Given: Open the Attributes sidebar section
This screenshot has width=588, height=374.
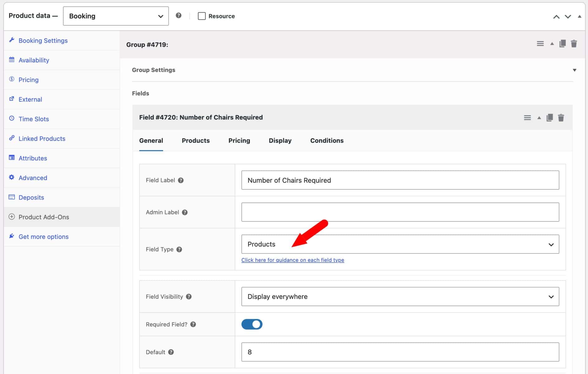Looking at the screenshot, I should tap(62, 158).
